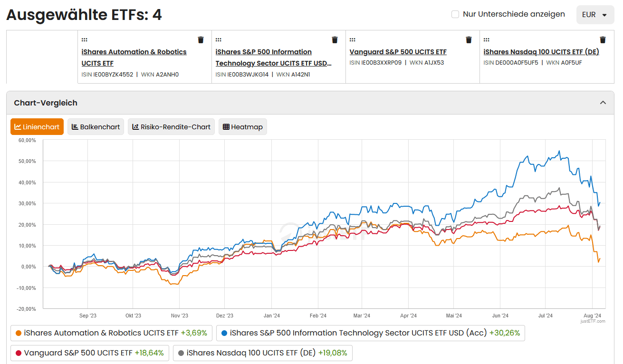This screenshot has width=623, height=364.
Task: Click WKN A0F5UF text
Action: (x=564, y=63)
